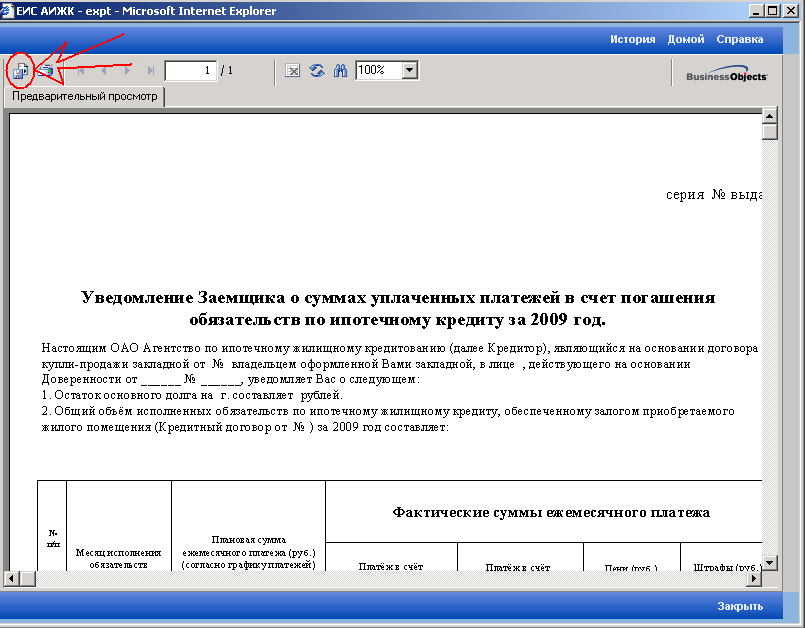Click column header 'Месяц исполнения обязательств'
Image resolution: width=805 pixels, height=628 pixels.
(x=119, y=559)
